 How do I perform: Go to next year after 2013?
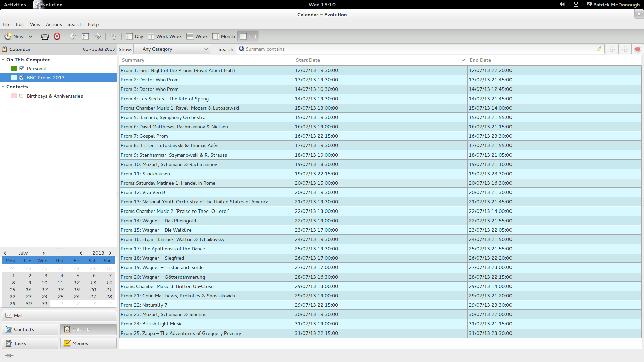[x=110, y=253]
